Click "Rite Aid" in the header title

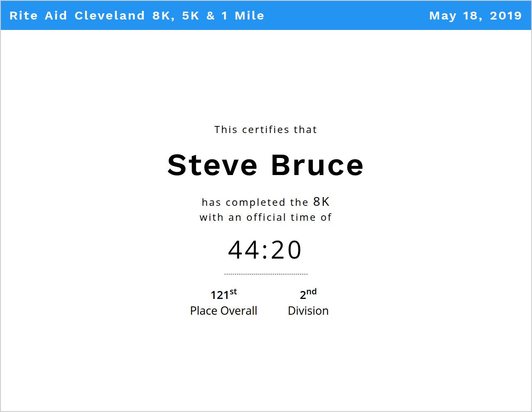[38, 16]
